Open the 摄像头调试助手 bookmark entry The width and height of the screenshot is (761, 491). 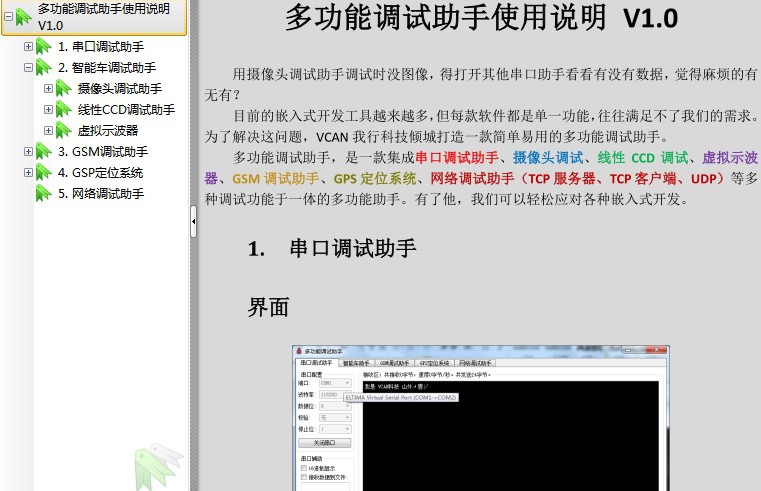click(120, 88)
